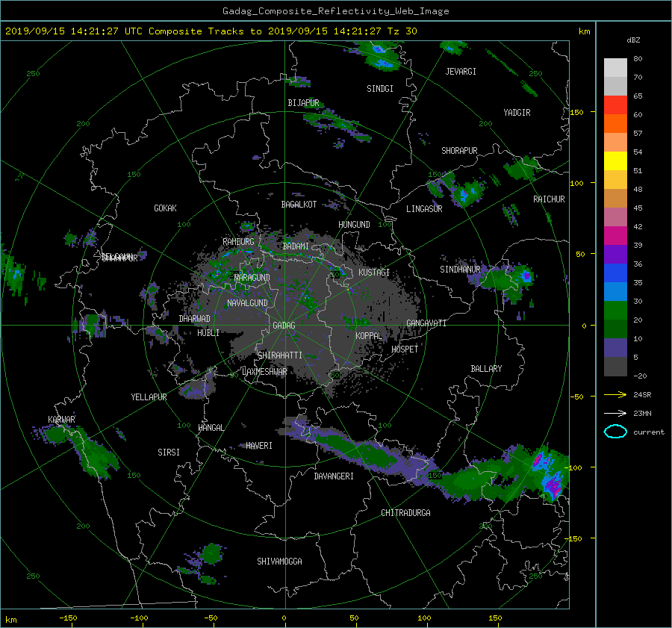The height and width of the screenshot is (628, 672).
Task: Click the RAMDURG city label
Action: tap(238, 242)
